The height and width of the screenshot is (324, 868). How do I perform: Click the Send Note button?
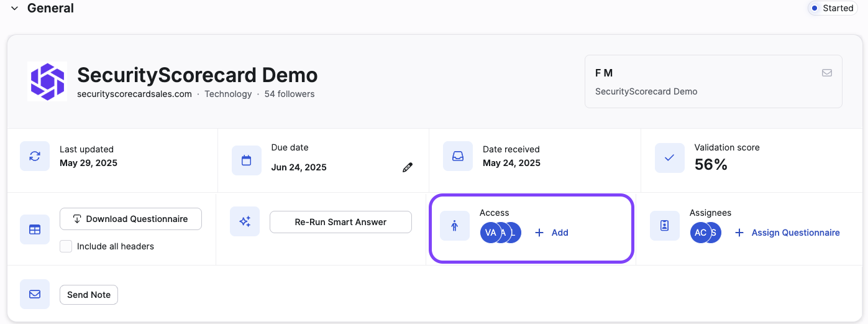(x=89, y=295)
